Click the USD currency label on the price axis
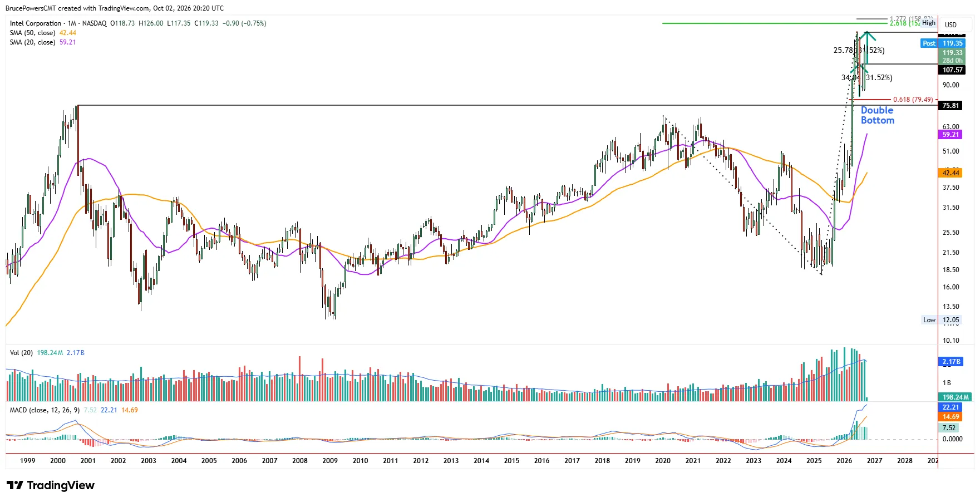980x502 pixels. click(951, 25)
